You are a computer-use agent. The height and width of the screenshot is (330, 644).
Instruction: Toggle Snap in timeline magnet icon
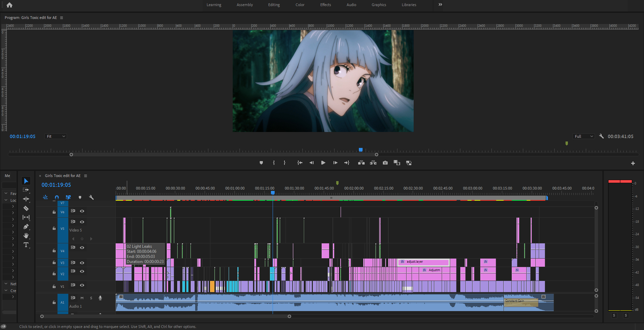click(57, 197)
